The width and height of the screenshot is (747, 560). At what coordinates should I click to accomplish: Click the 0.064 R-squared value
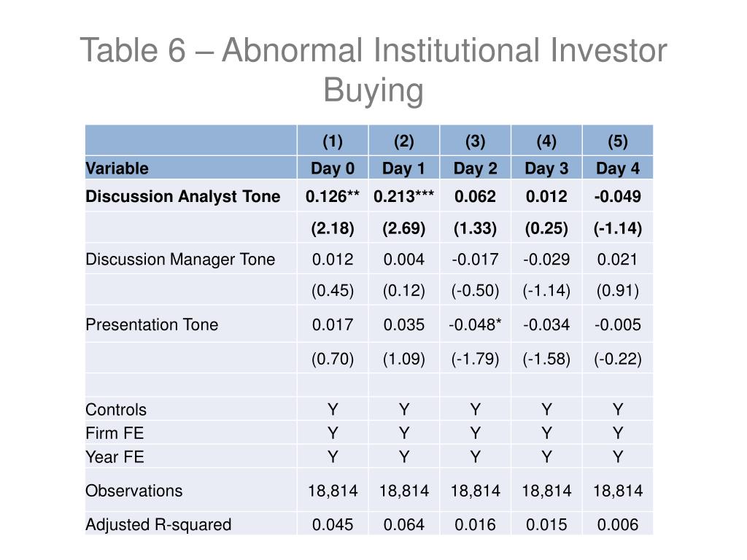point(403,524)
